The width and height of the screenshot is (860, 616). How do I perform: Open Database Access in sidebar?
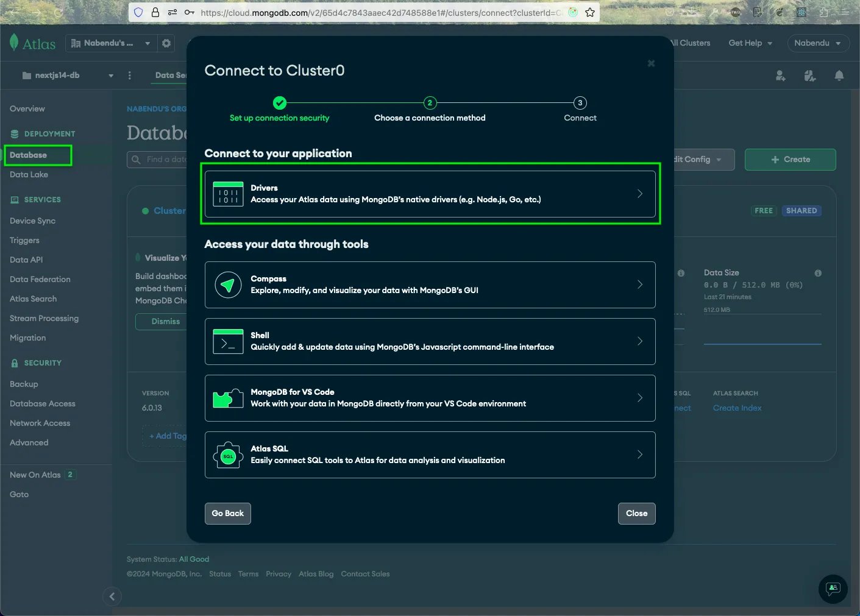[43, 404]
